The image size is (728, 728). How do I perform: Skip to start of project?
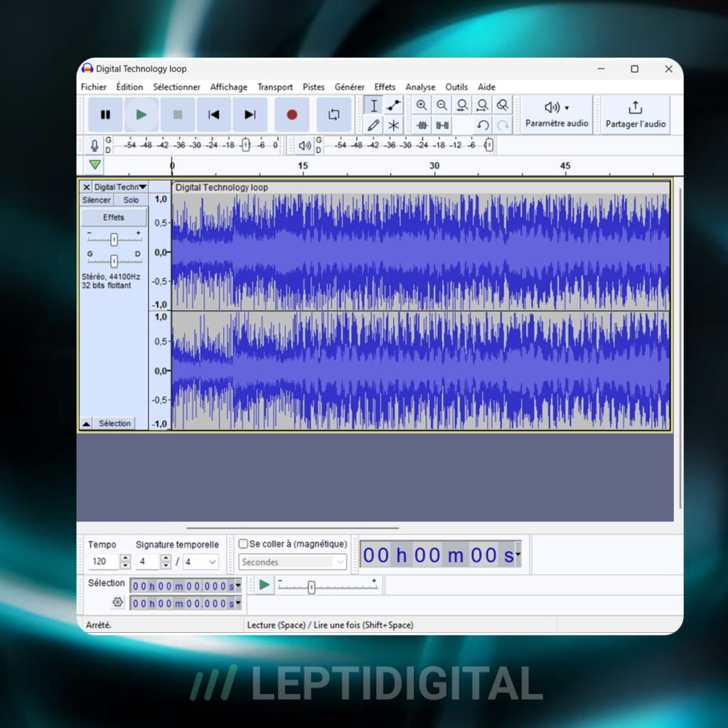(x=213, y=114)
